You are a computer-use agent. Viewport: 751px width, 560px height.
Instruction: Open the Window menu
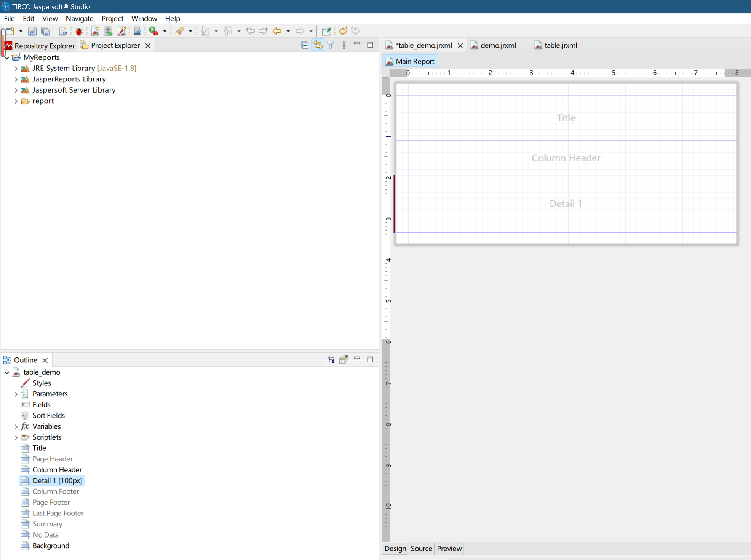coord(144,18)
